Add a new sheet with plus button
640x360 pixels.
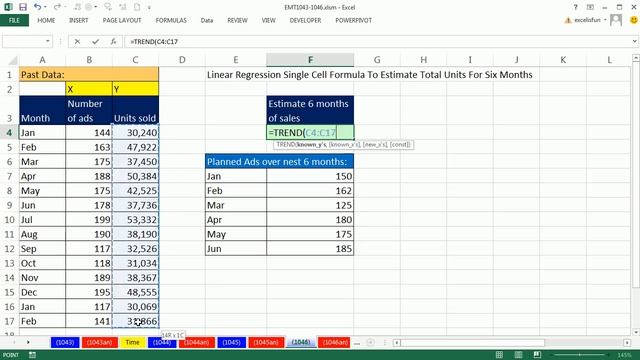[370, 342]
